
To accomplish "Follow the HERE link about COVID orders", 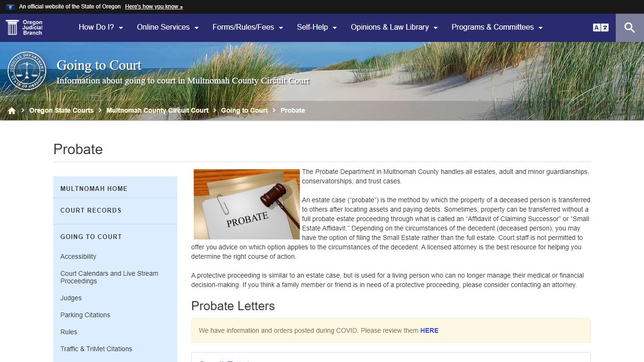I will (x=429, y=330).
